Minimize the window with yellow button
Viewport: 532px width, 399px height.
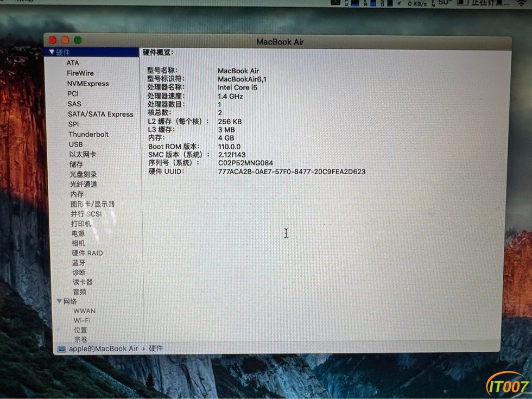65,40
